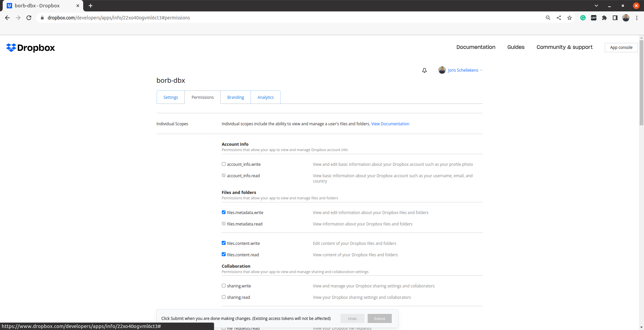
Task: Switch to the Settings tab
Action: pos(171,97)
